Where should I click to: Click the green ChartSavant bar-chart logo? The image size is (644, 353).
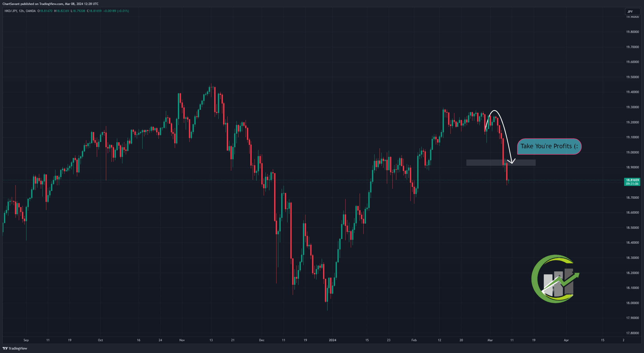[x=555, y=279]
